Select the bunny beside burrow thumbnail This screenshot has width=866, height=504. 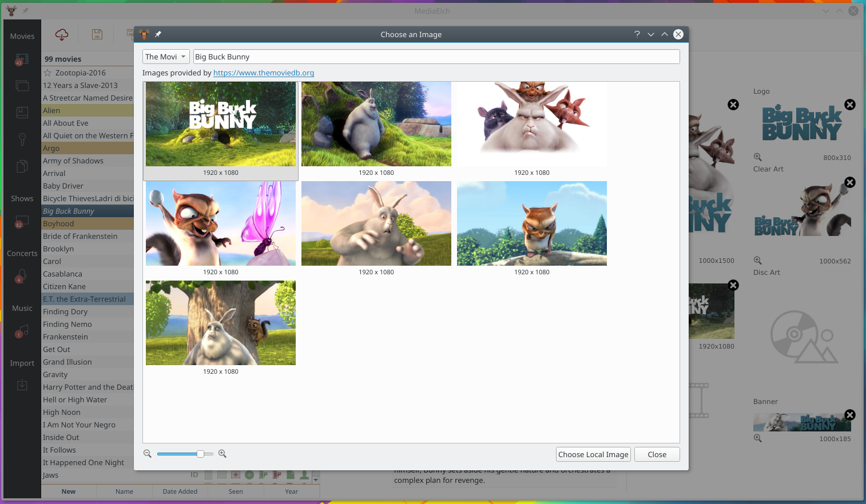click(x=376, y=124)
